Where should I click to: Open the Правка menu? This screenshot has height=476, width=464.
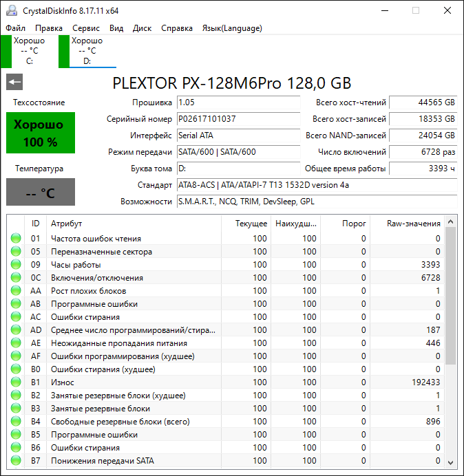point(49,28)
